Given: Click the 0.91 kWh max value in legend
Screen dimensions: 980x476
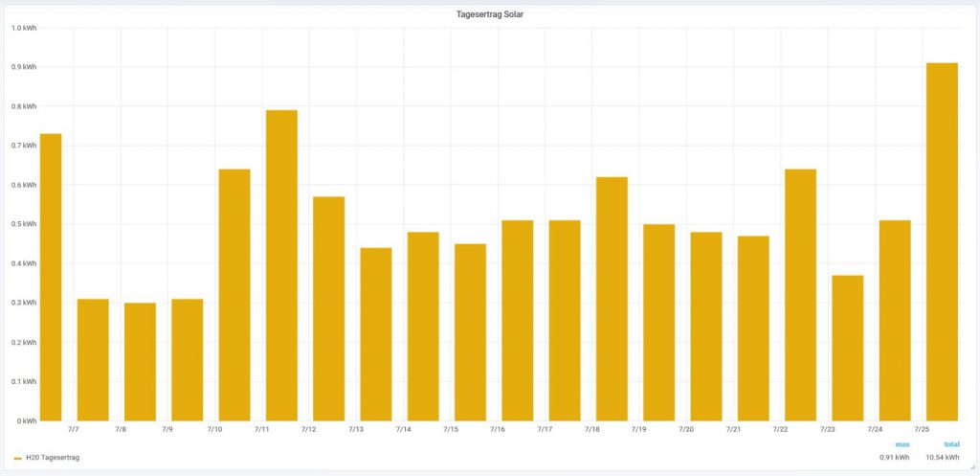Looking at the screenshot, I should (896, 458).
